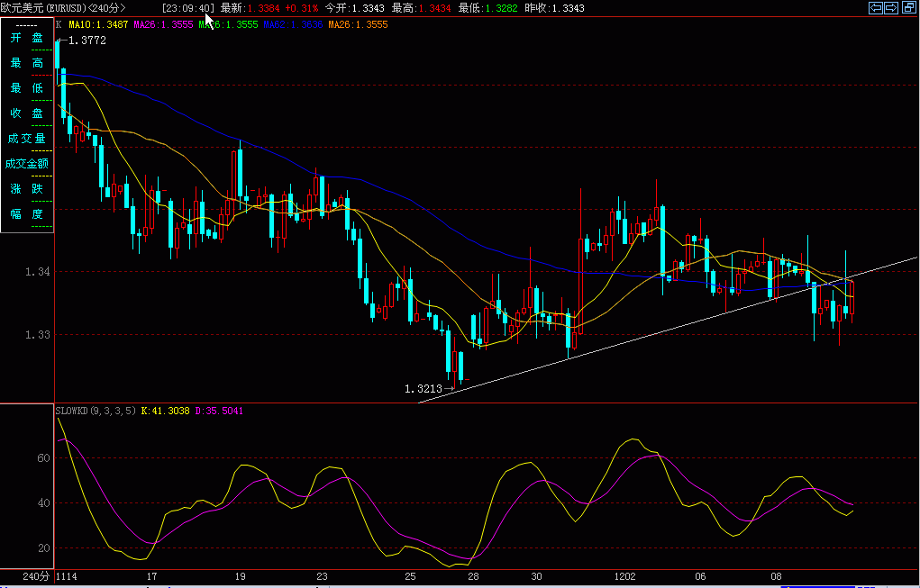Screen dimensions: 920x588
Task: Open SLOWKD(9,3,3,5) indicator parameters
Action: 96,411
